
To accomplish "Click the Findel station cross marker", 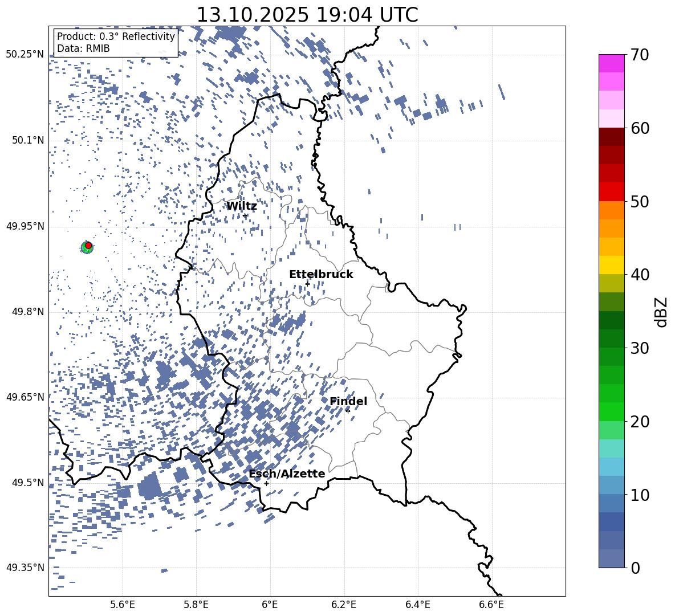I will coord(348,411).
